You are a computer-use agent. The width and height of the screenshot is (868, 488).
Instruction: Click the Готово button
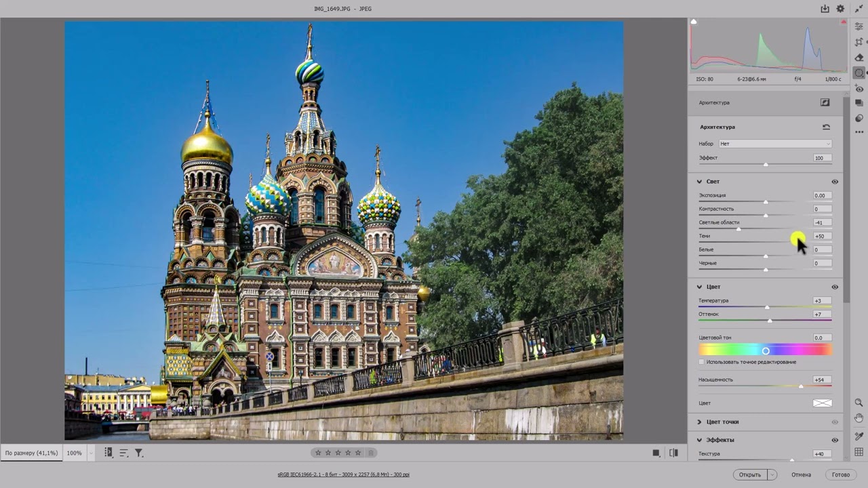tap(841, 474)
